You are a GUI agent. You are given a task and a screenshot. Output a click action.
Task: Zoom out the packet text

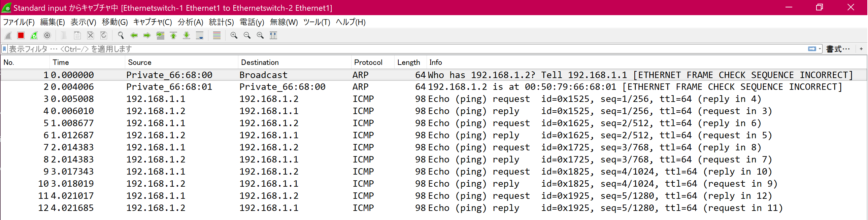tap(247, 35)
